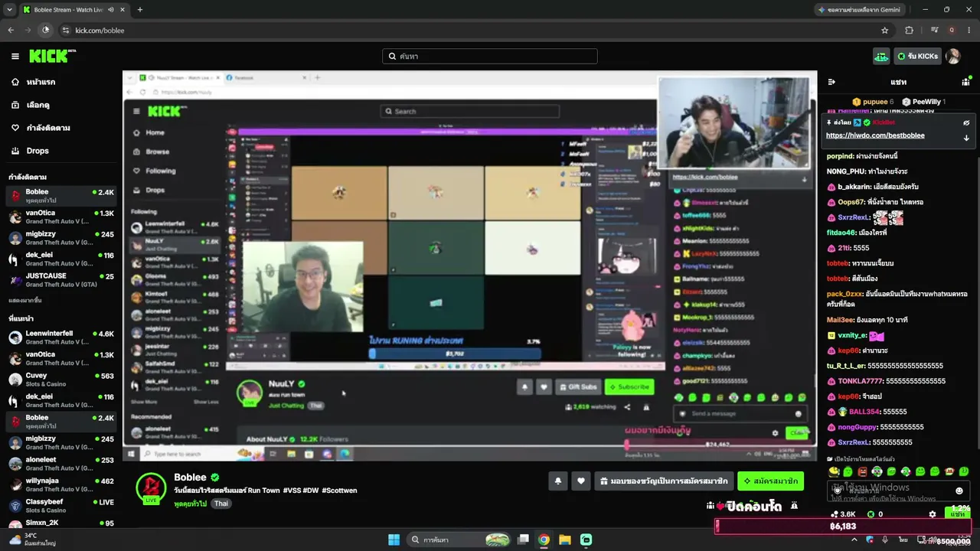Open chat settings gear

[932, 514]
